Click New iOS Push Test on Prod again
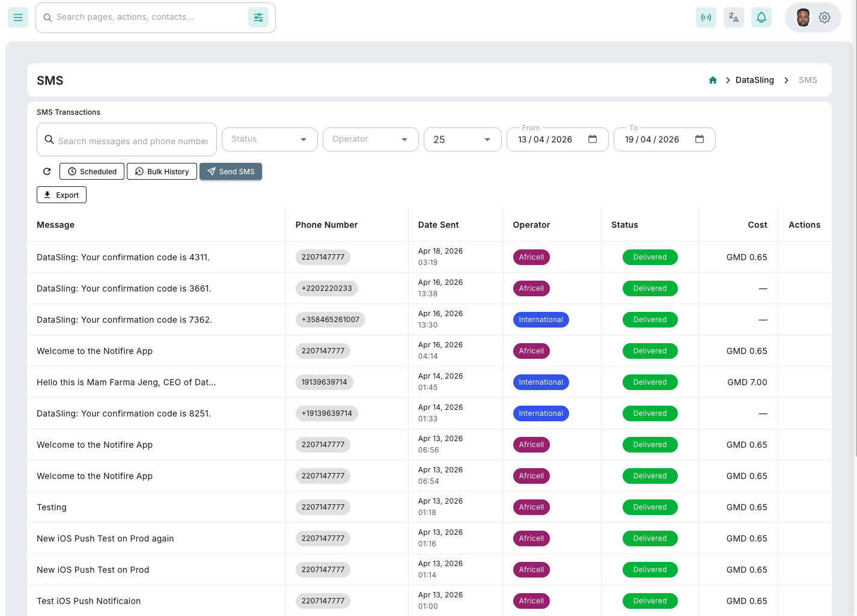The width and height of the screenshot is (857, 616). [105, 538]
